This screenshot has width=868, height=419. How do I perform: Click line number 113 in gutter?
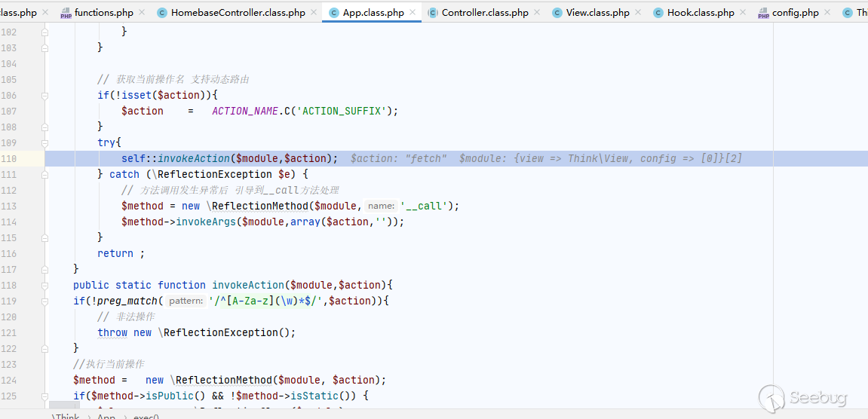[8, 206]
